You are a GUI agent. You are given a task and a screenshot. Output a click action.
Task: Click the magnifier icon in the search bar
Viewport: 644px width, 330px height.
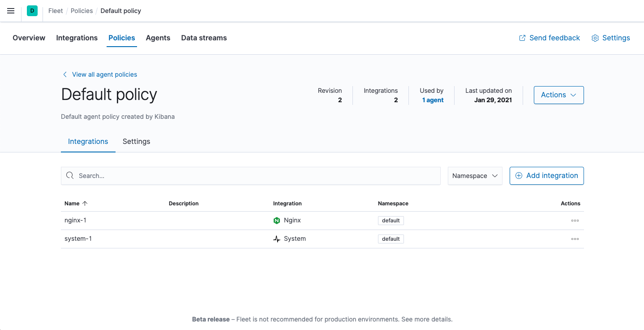pyautogui.click(x=70, y=175)
